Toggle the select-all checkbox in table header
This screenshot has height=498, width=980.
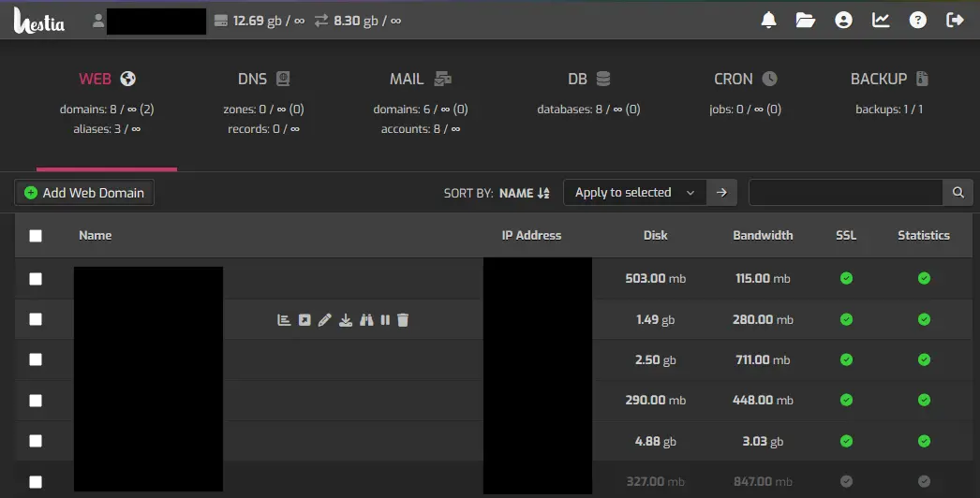[36, 236]
